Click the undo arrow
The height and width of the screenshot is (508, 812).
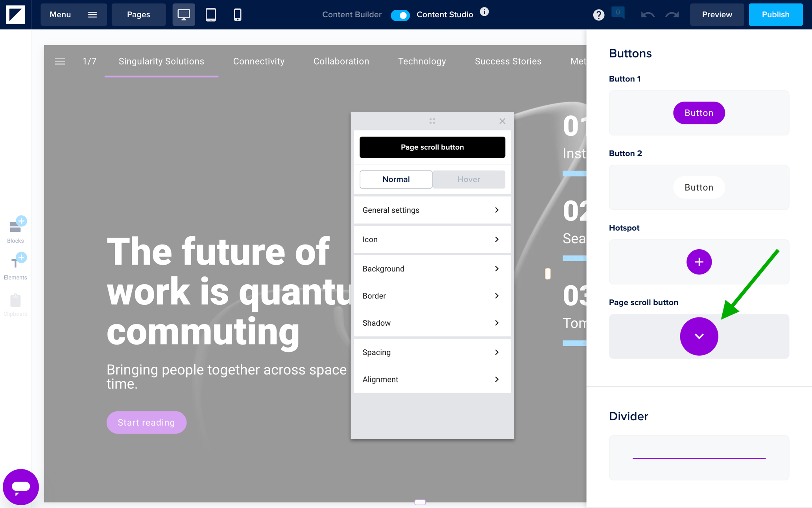click(648, 15)
